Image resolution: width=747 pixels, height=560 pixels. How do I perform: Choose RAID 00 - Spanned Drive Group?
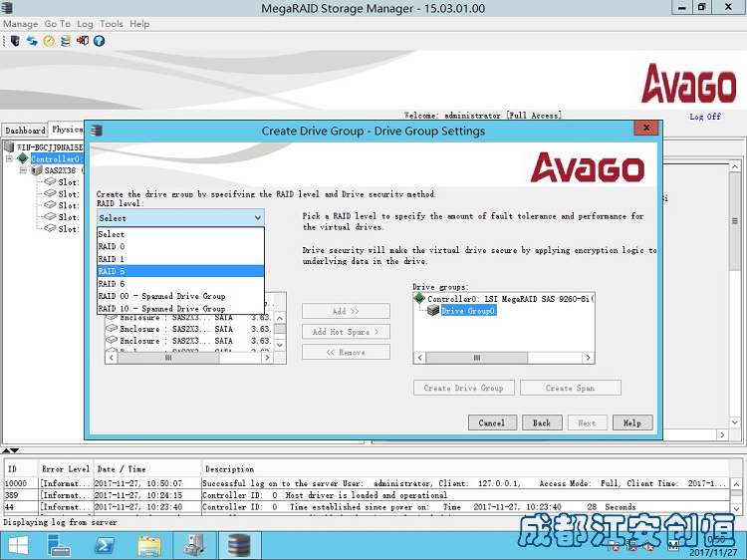click(180, 296)
